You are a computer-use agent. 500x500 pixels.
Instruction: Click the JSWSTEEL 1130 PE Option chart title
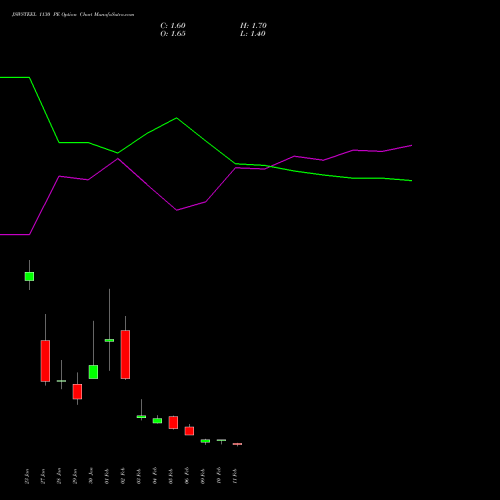click(x=73, y=15)
